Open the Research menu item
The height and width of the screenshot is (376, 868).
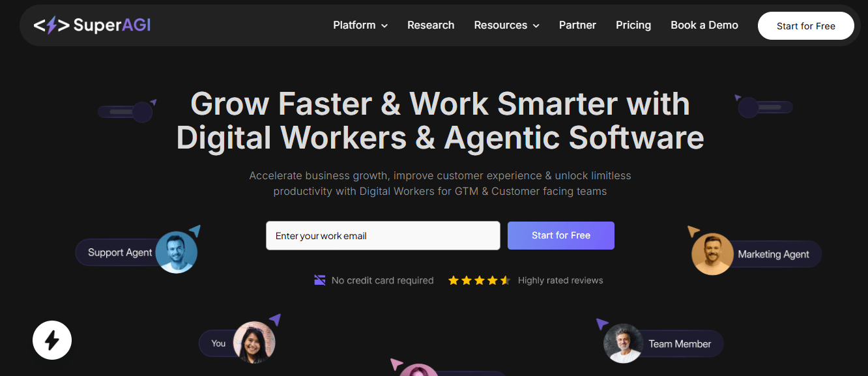pos(431,25)
